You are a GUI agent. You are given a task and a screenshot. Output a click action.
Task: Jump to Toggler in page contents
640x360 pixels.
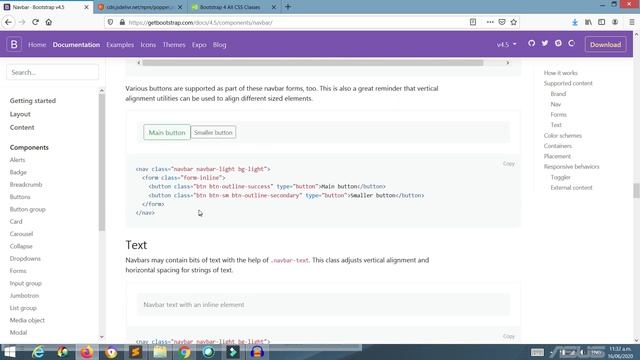coord(560,177)
